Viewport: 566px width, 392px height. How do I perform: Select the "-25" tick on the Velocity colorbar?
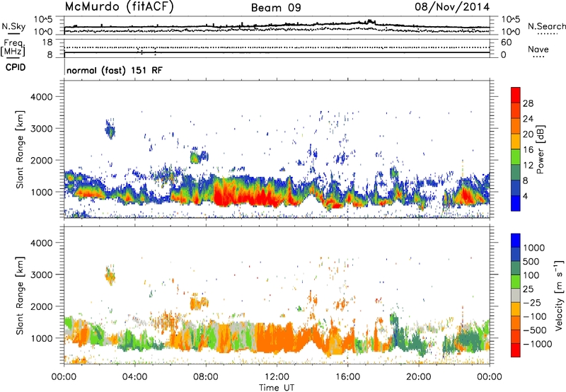point(533,303)
